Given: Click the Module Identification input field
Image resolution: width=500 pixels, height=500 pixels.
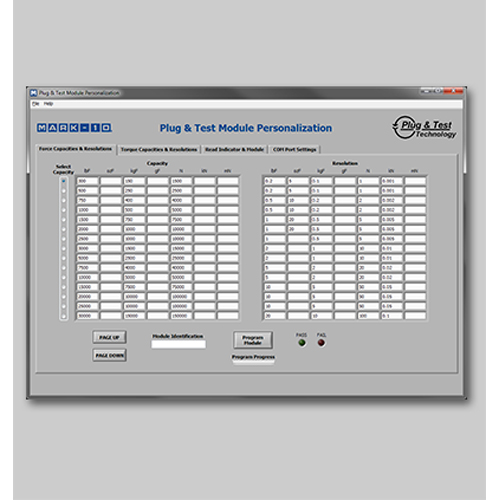Looking at the screenshot, I should coord(178,344).
